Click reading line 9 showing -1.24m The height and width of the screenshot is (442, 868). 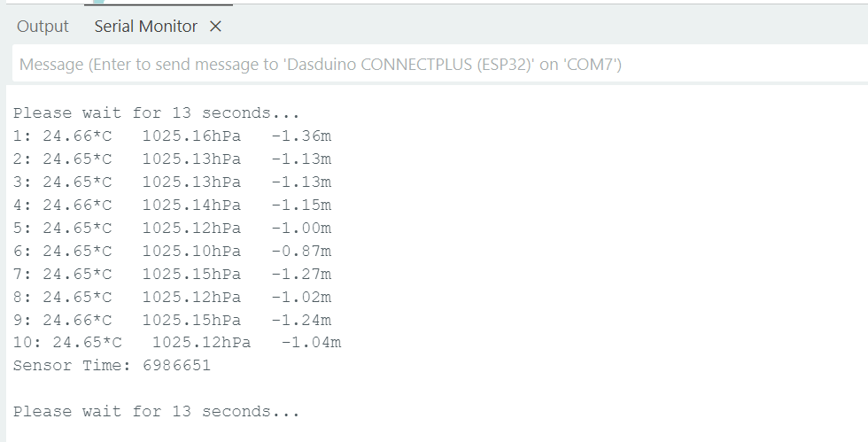173,321
